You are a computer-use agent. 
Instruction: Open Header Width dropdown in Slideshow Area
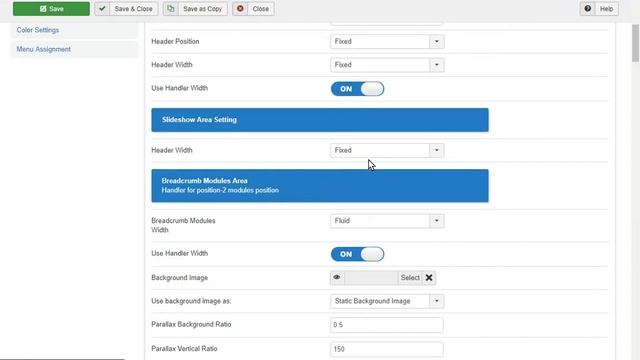[387, 150]
